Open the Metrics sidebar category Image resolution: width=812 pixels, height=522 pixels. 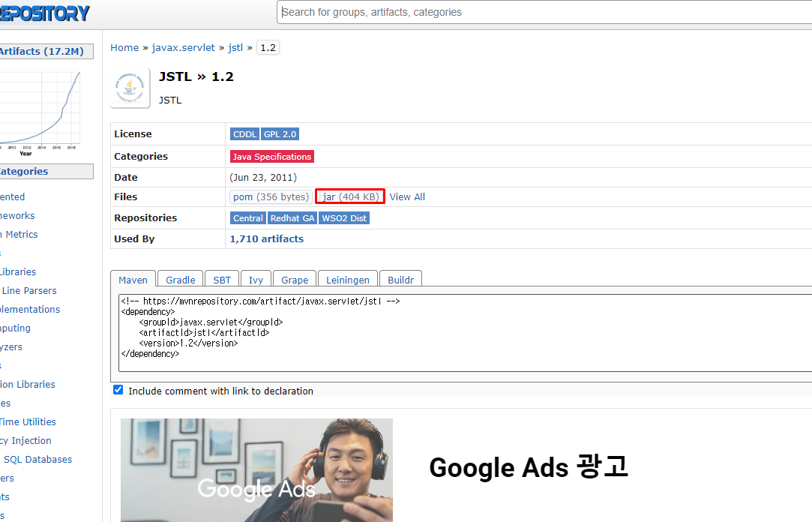19,234
